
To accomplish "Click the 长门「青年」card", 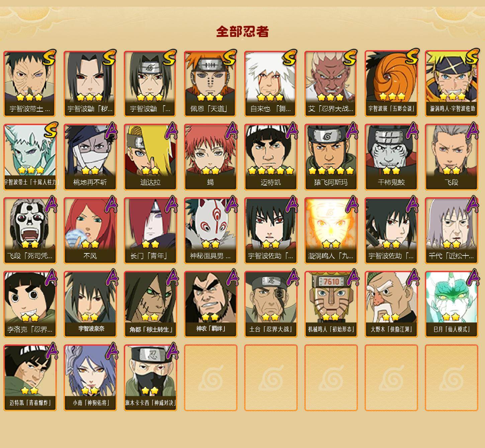I will (150, 231).
